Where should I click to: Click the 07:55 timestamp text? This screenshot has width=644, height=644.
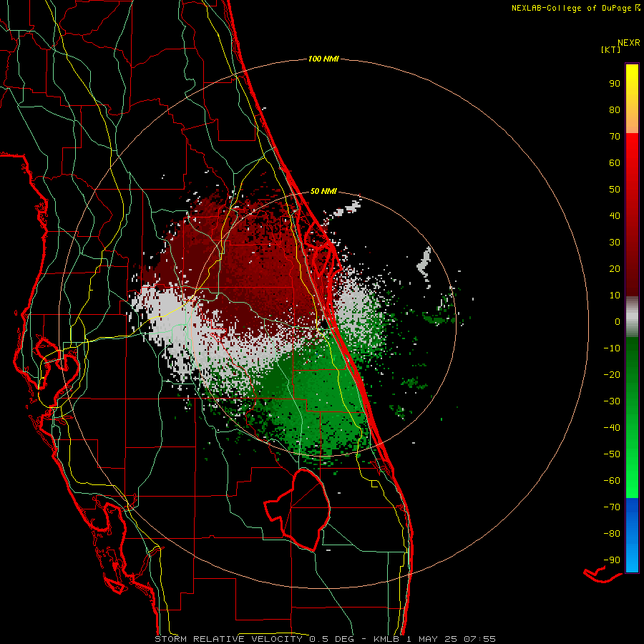(x=480, y=639)
